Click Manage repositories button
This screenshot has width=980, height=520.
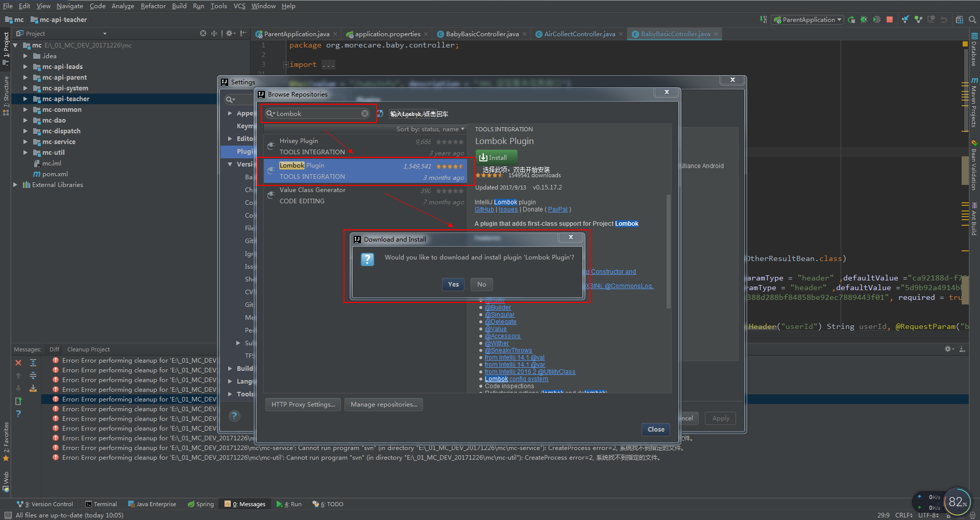[x=384, y=405]
